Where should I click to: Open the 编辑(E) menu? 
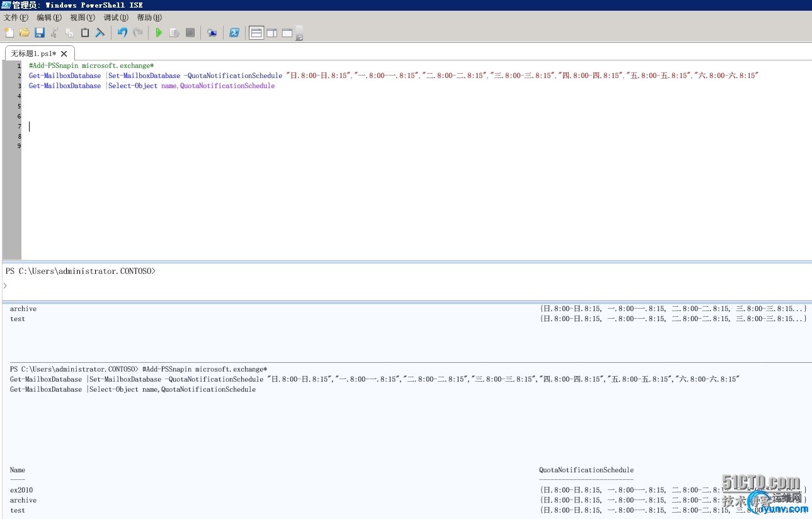click(x=49, y=18)
